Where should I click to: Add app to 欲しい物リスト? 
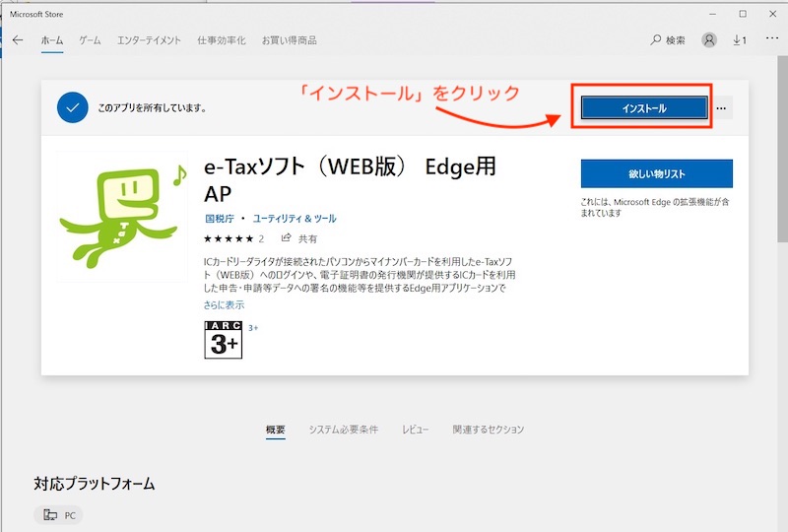[x=656, y=174]
